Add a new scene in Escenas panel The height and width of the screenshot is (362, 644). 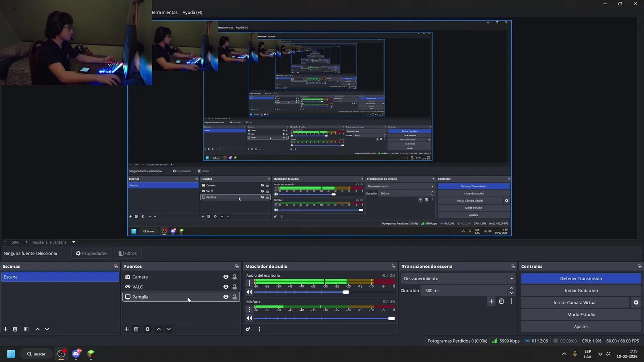tap(6, 329)
